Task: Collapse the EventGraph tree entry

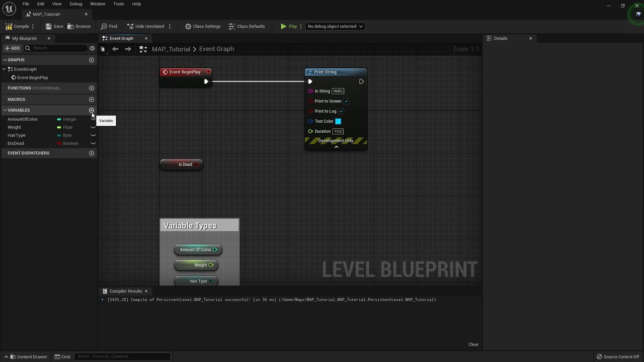Action: pos(5,69)
